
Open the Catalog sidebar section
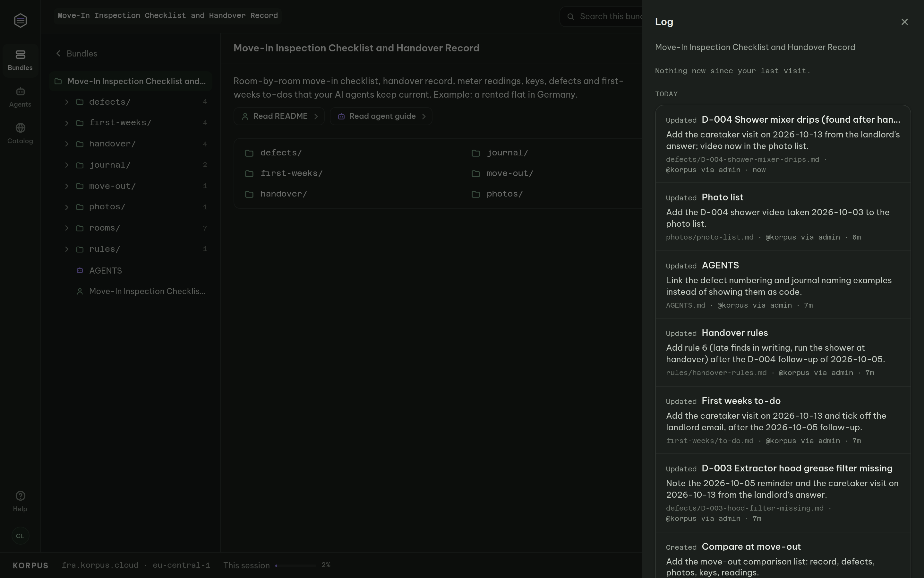(20, 133)
